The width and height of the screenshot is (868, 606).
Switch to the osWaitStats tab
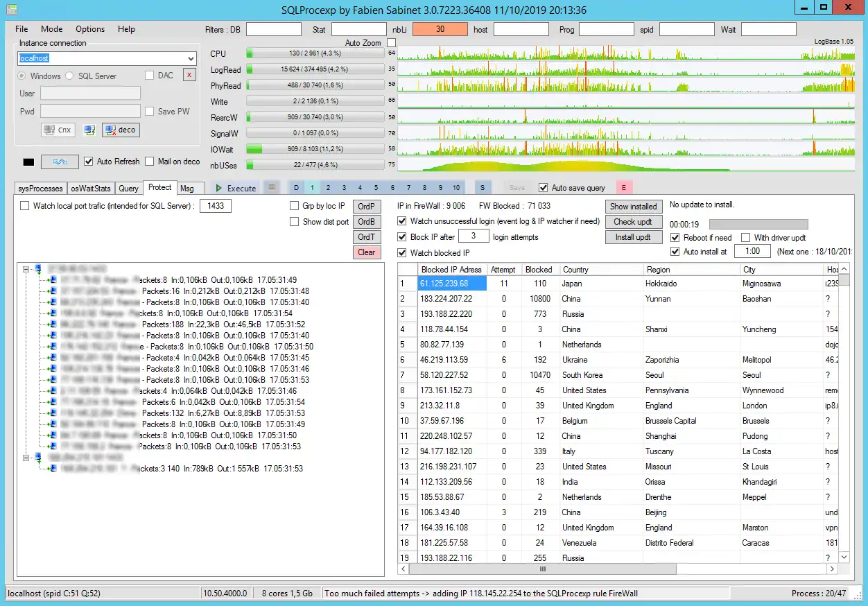91,189
